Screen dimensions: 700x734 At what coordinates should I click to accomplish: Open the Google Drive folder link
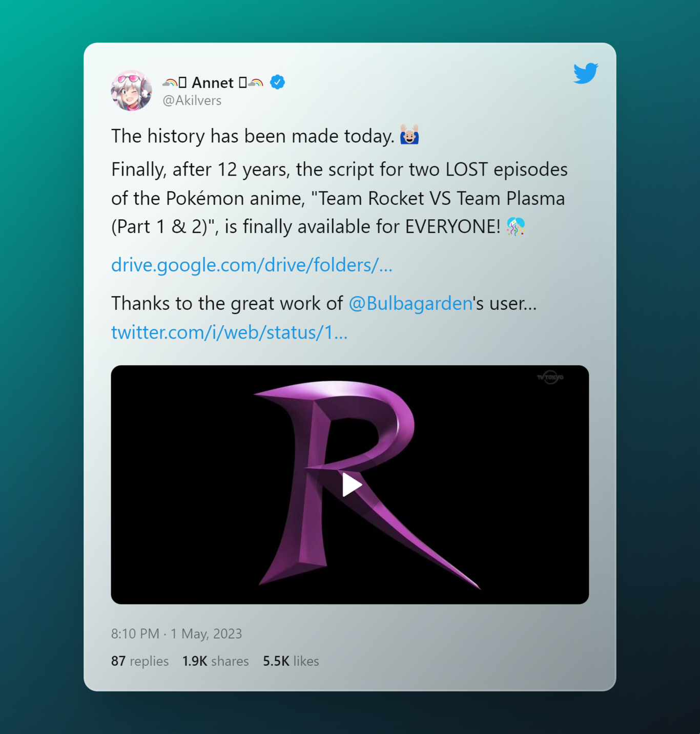point(252,265)
